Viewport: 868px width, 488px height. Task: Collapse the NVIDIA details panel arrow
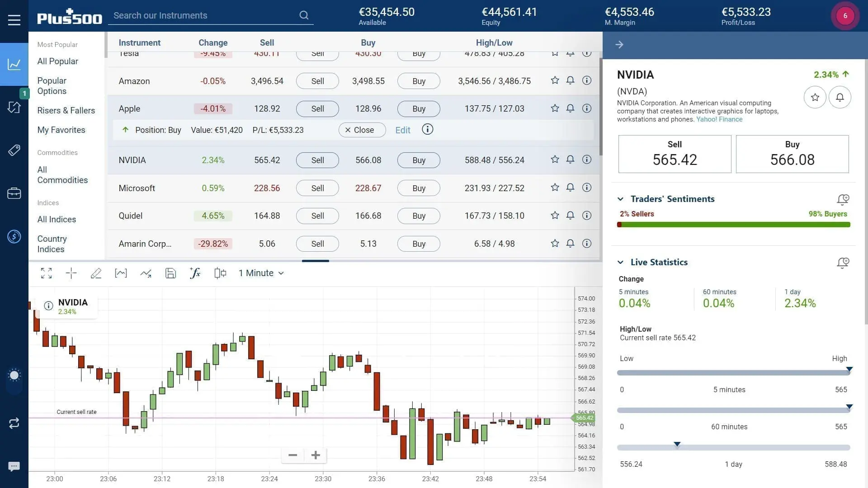click(x=619, y=44)
